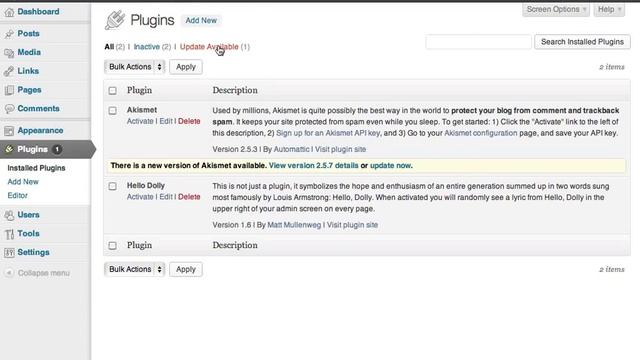
Task: Click the Tools icon in sidebar
Action: (x=9, y=234)
